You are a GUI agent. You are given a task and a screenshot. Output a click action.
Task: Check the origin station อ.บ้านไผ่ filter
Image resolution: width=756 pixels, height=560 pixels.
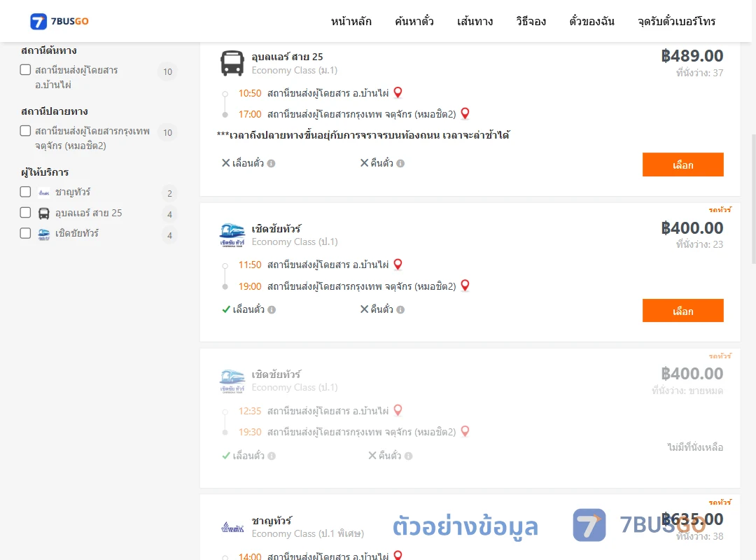click(x=26, y=70)
